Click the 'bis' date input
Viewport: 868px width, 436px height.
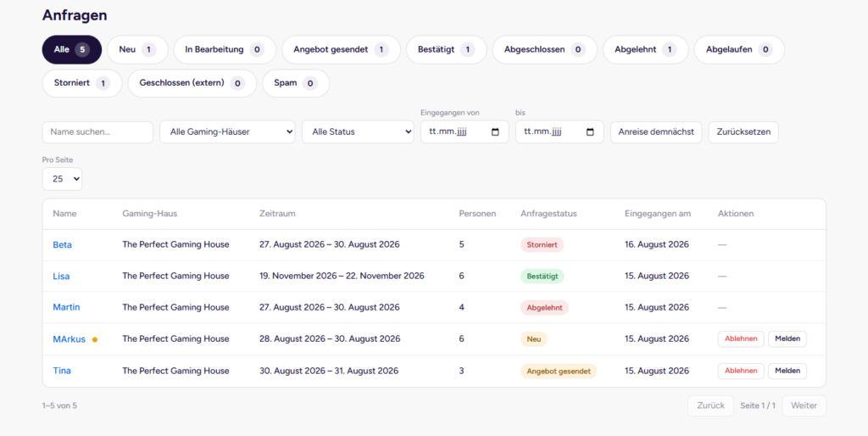[559, 132]
